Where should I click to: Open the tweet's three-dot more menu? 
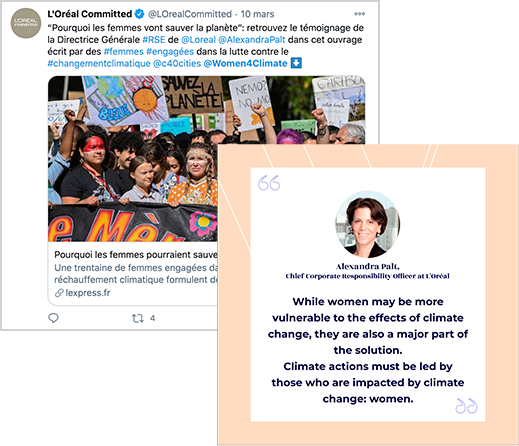tap(359, 14)
